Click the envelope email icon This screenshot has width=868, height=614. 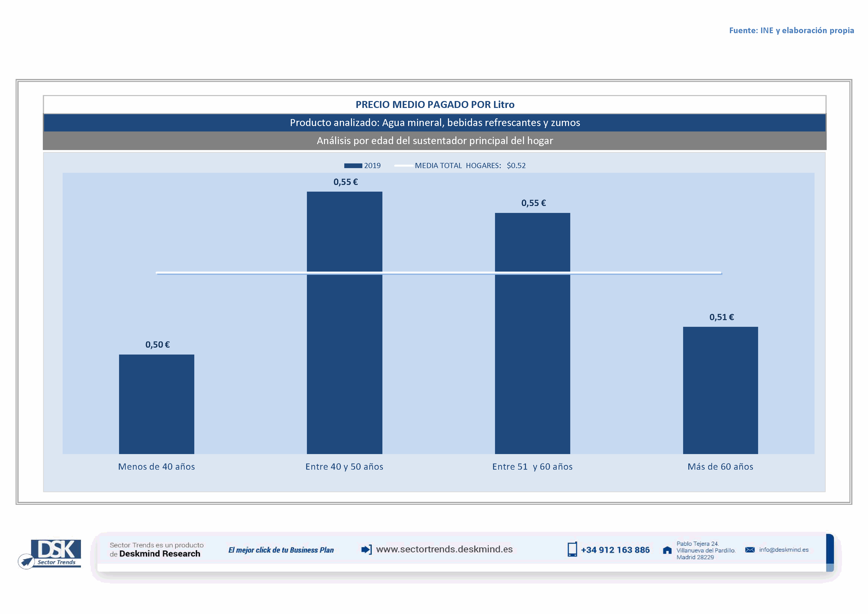(x=750, y=550)
